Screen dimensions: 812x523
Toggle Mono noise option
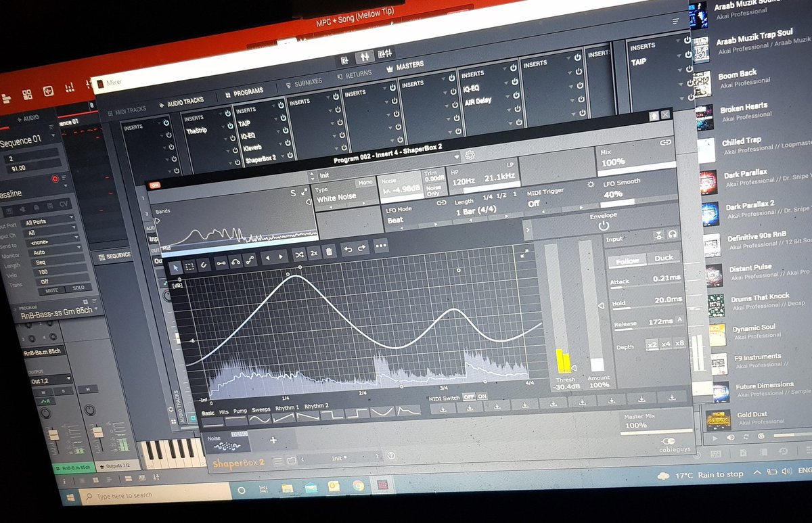(x=365, y=182)
